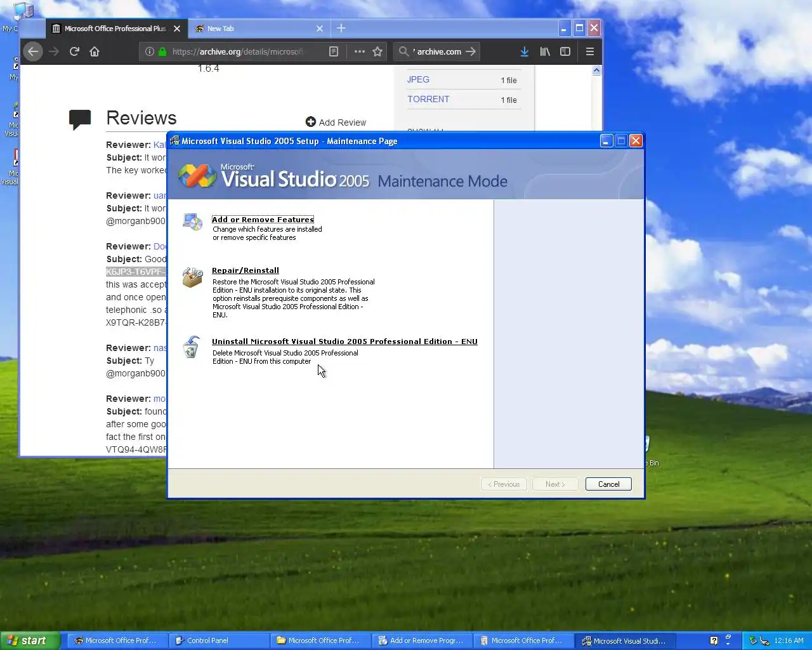Bookmark this page with star icon

click(x=377, y=51)
